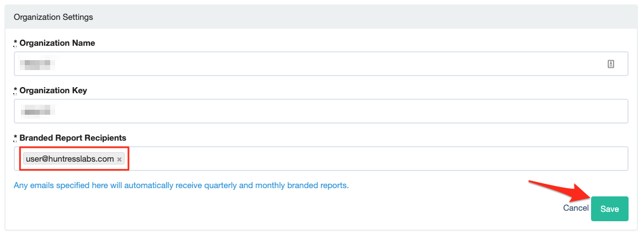Click the Branded Report Recipients label
The image size is (644, 235).
coord(73,138)
